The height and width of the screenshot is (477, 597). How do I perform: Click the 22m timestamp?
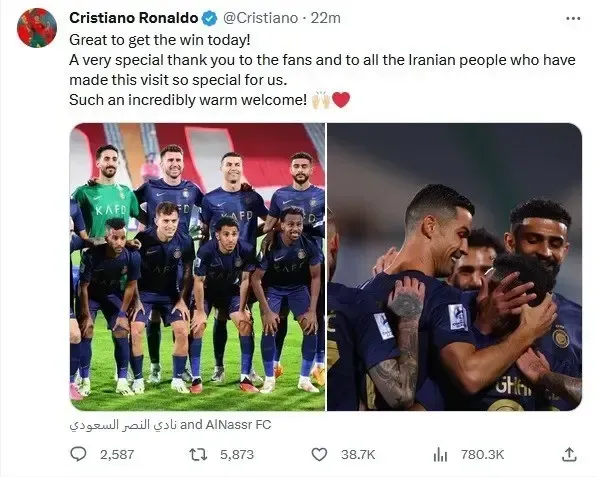[326, 18]
